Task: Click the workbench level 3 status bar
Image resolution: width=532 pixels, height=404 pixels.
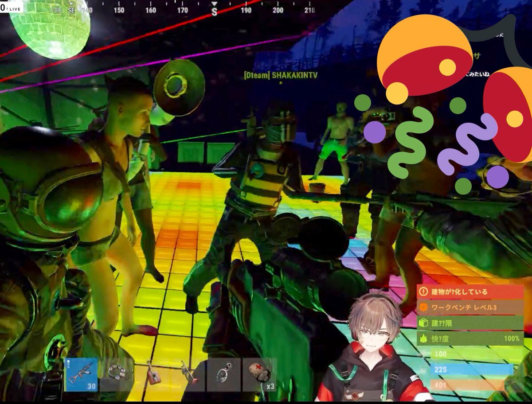Action: click(470, 307)
